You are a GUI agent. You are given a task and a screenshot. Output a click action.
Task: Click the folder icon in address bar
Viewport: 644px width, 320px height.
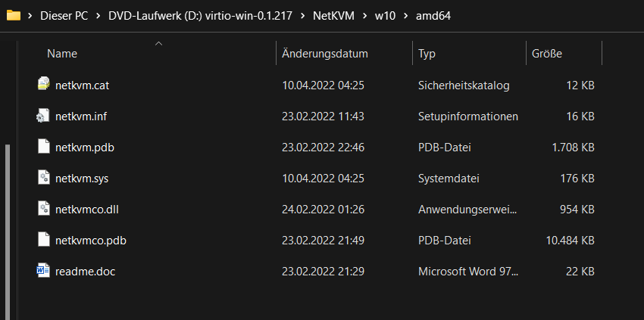[14, 16]
